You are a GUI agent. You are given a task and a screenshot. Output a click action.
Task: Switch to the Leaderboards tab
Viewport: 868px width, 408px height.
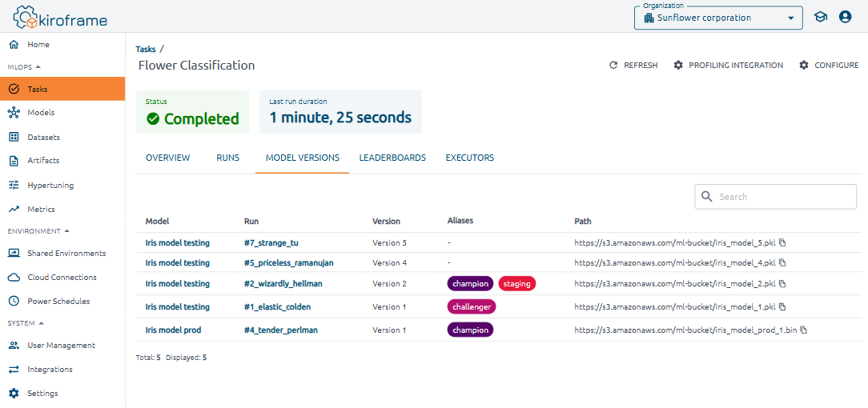392,158
